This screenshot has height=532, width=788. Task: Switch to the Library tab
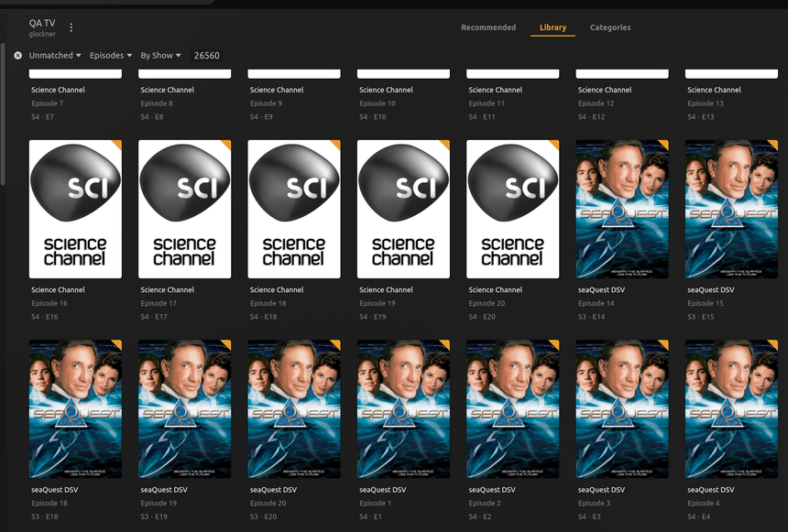click(x=553, y=27)
